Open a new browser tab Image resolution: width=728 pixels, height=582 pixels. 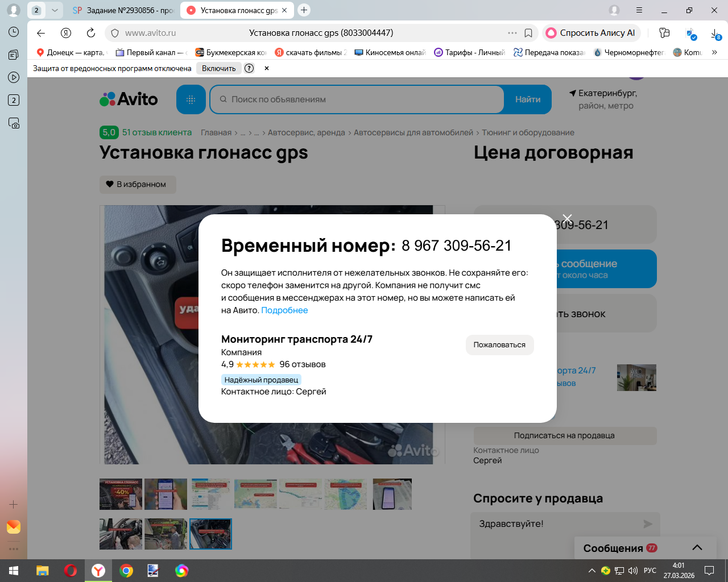304,10
